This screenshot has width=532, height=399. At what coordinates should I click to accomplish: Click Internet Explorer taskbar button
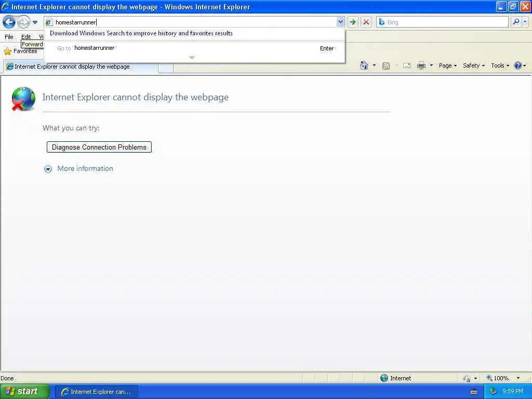click(x=96, y=392)
